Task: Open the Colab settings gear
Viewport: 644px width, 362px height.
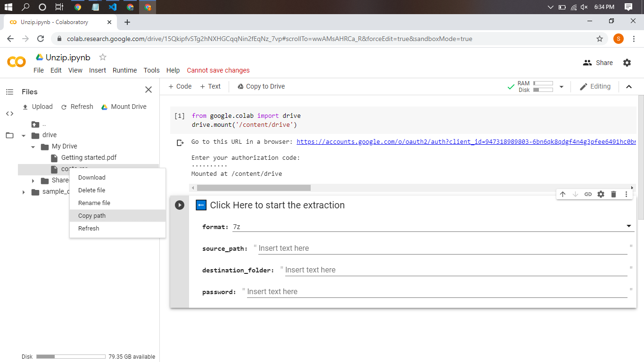Action: [x=627, y=63]
